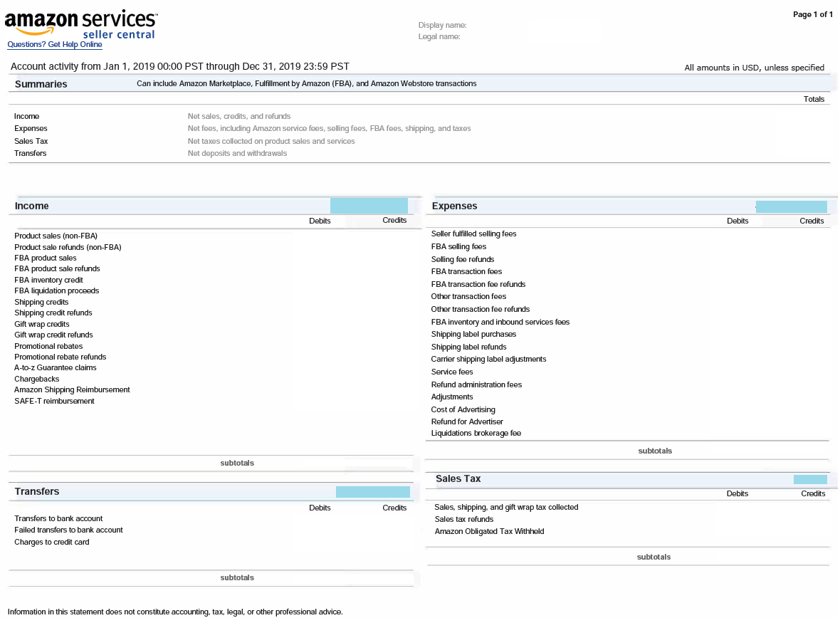Click the redacted total beside Transfers heading
The width and height of the screenshot is (840, 618).
click(x=373, y=491)
